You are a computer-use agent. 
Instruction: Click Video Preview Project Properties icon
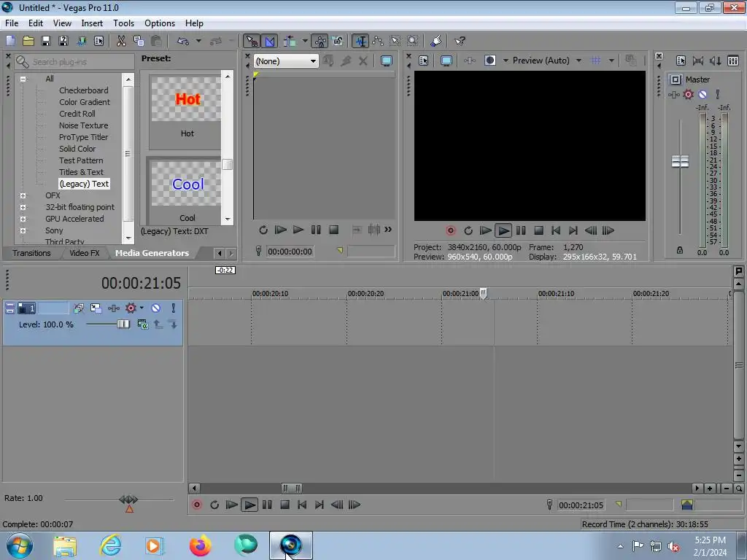(424, 61)
